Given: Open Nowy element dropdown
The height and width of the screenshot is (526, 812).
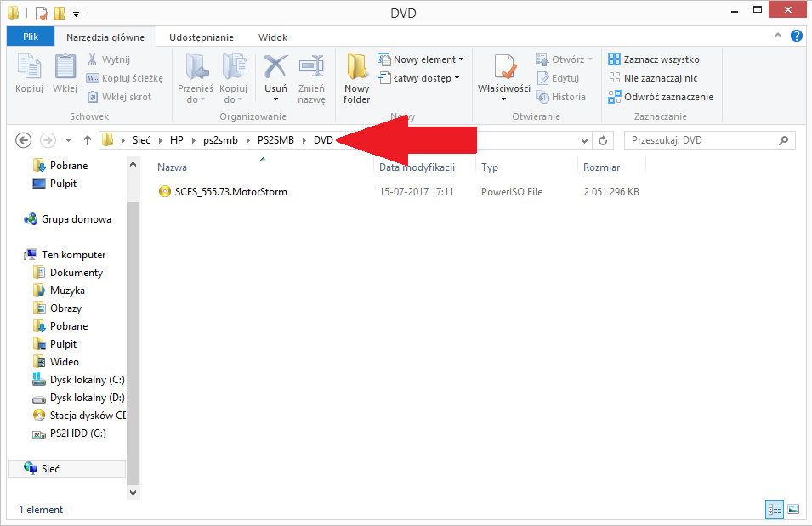Looking at the screenshot, I should tap(421, 59).
